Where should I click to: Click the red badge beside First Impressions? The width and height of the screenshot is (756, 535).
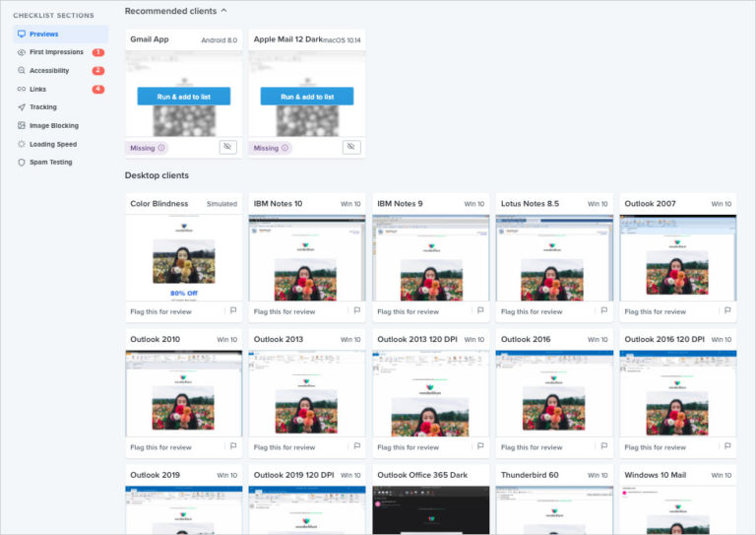(98, 52)
